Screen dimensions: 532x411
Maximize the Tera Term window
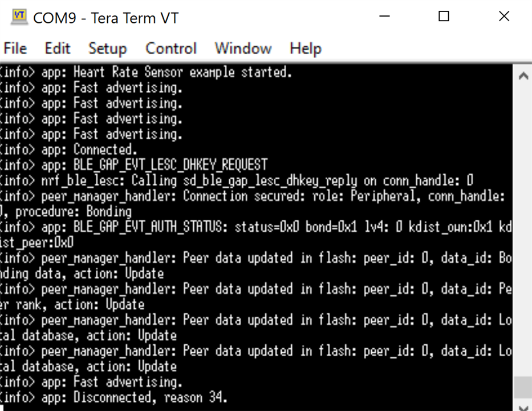444,16
